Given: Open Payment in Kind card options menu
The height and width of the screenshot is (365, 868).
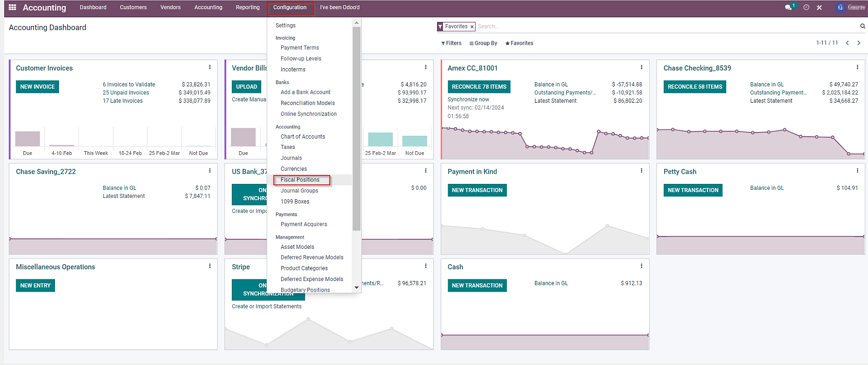Looking at the screenshot, I should 641,171.
